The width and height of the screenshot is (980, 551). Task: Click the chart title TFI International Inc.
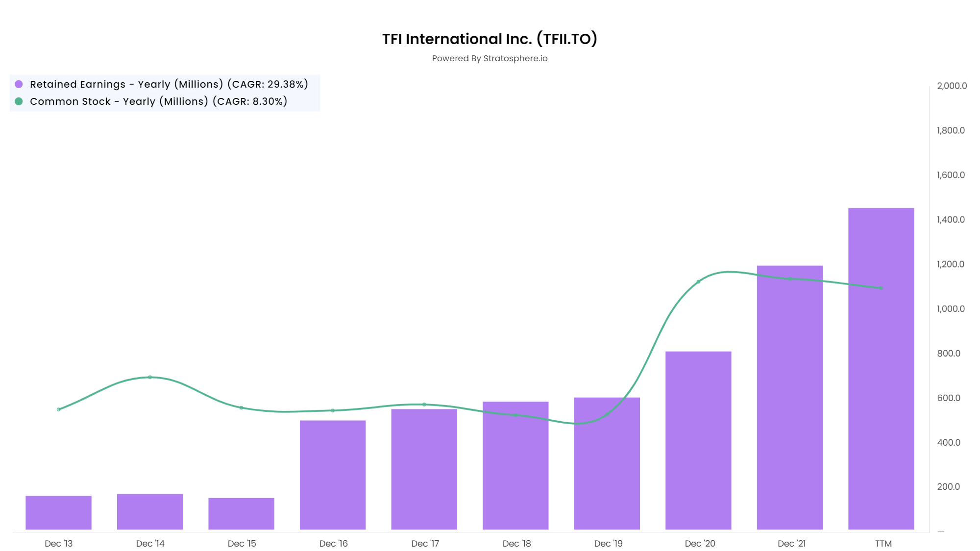(x=490, y=39)
